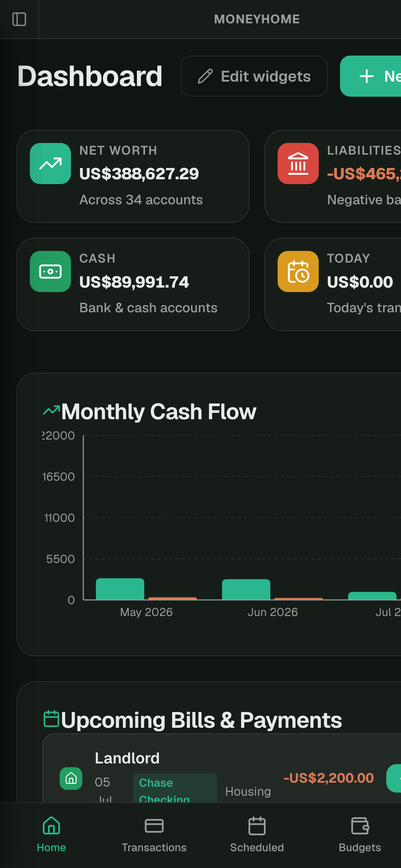Image resolution: width=401 pixels, height=868 pixels.
Task: Click the yellow Today calendar-clock icon
Action: [298, 272]
